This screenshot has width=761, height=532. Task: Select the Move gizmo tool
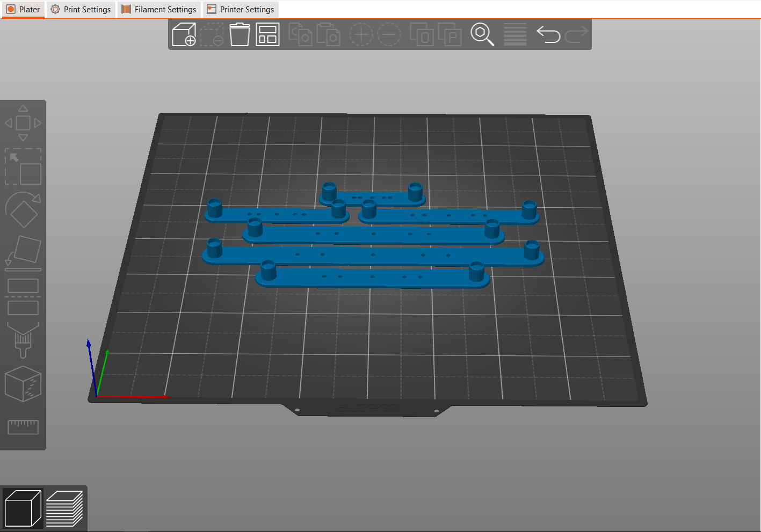(x=23, y=123)
